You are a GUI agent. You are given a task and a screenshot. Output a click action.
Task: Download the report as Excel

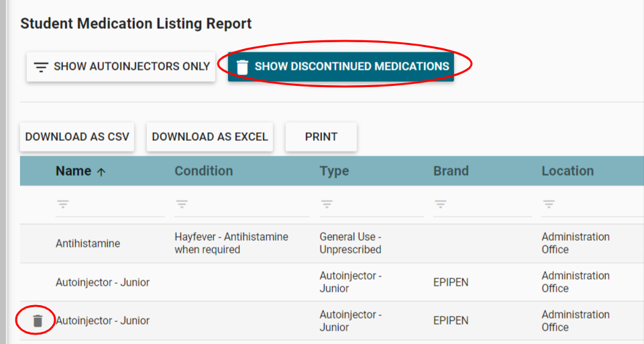pos(210,137)
